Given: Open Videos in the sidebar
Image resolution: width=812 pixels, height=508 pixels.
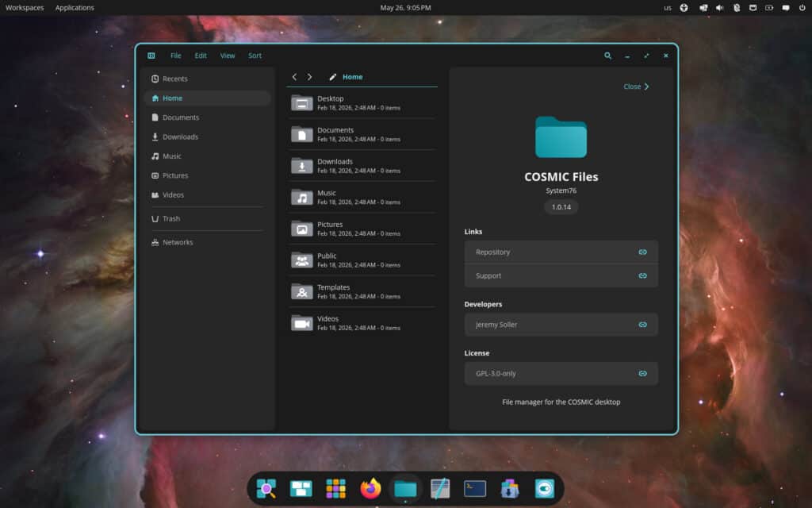Looking at the screenshot, I should 207,195.
